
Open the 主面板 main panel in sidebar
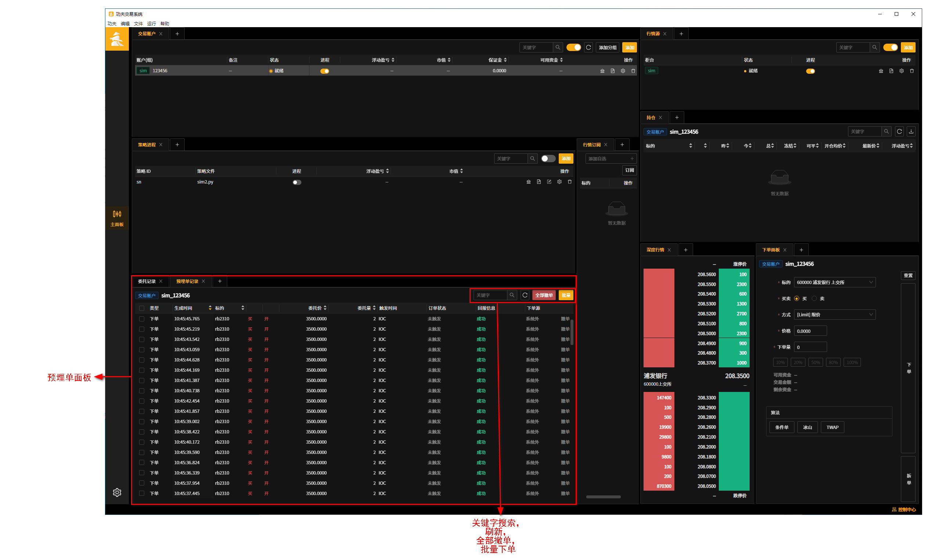tap(117, 218)
